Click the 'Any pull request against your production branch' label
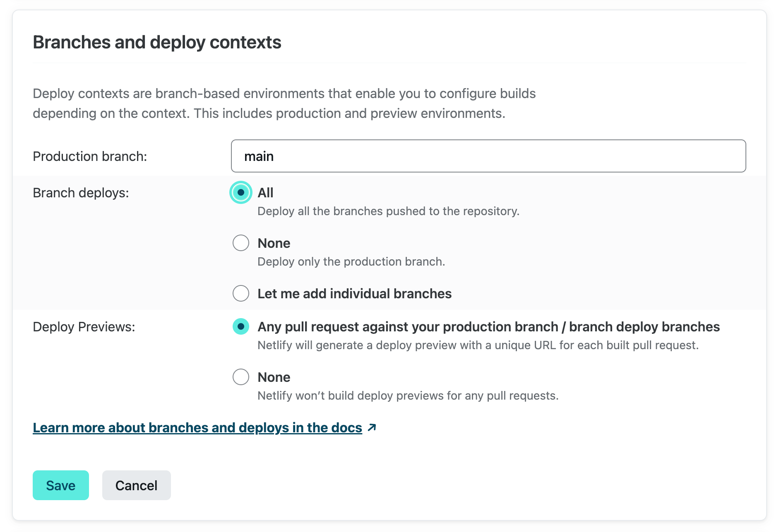This screenshot has width=779, height=532. pyautogui.click(x=488, y=327)
